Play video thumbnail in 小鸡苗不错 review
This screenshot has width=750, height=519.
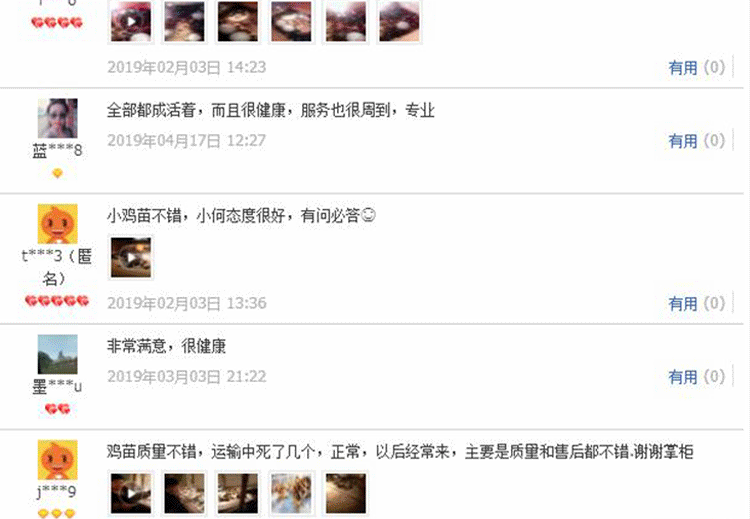point(131,258)
